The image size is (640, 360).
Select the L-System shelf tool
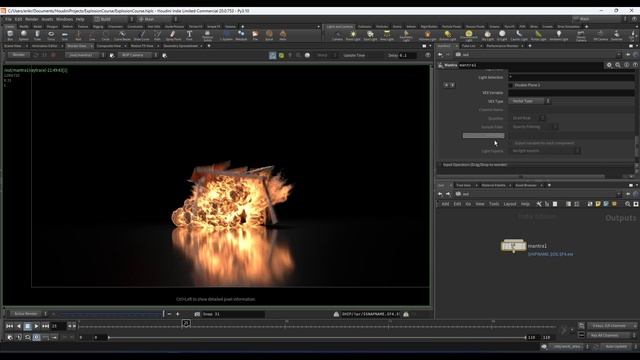[227, 36]
